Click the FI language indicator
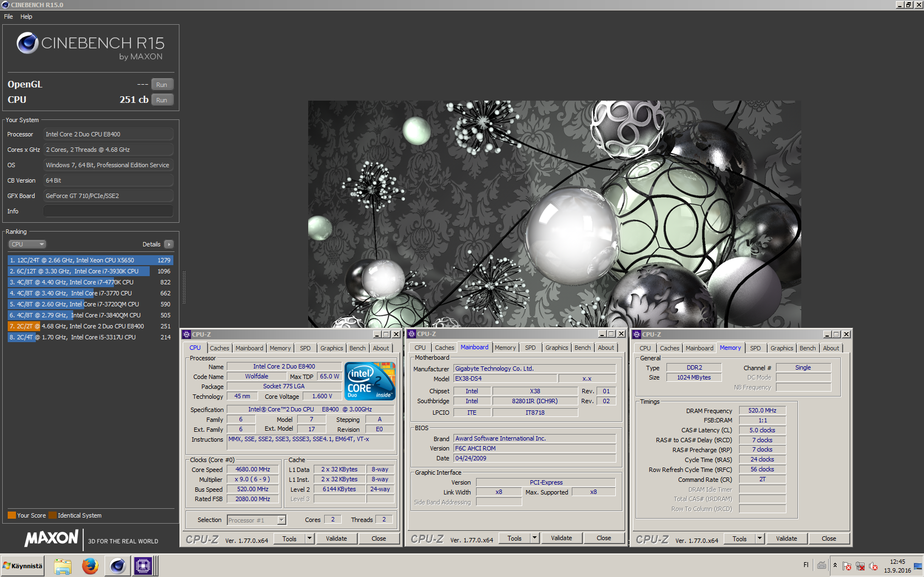The height and width of the screenshot is (577, 924). (x=806, y=565)
